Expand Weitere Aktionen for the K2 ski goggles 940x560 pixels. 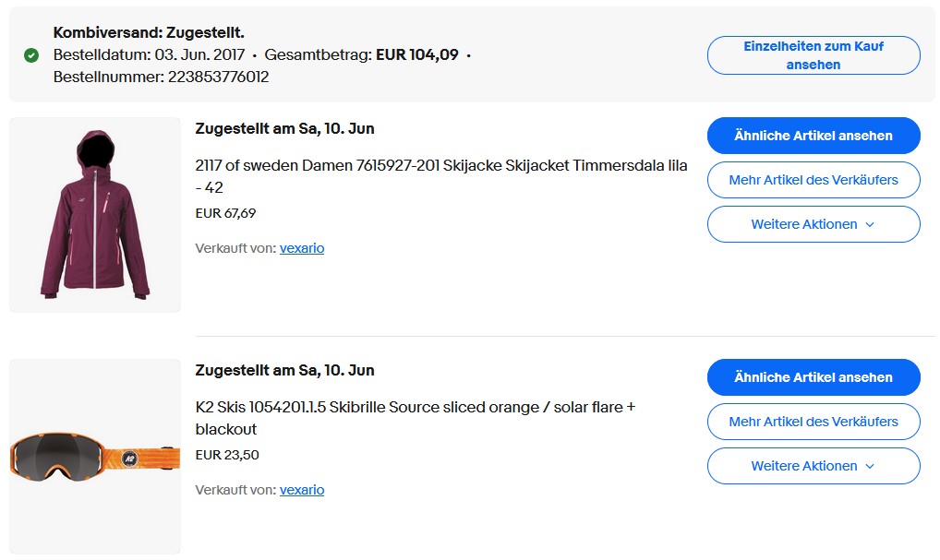813,466
